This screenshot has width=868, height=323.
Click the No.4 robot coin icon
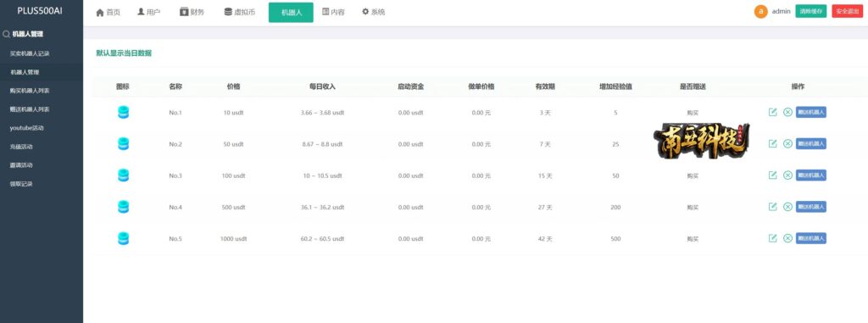pyautogui.click(x=123, y=207)
